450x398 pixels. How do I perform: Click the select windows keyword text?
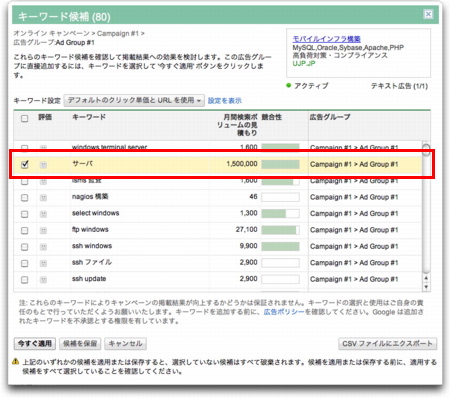click(x=95, y=213)
